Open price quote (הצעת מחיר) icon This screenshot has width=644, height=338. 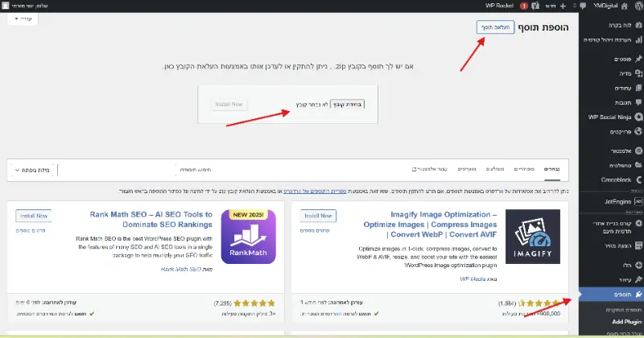pyautogui.click(x=638, y=245)
